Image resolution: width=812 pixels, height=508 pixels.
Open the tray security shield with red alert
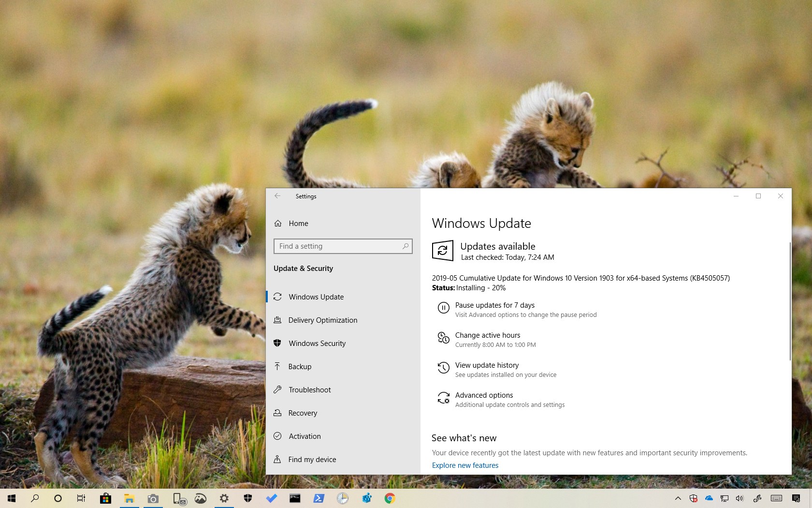pyautogui.click(x=694, y=498)
